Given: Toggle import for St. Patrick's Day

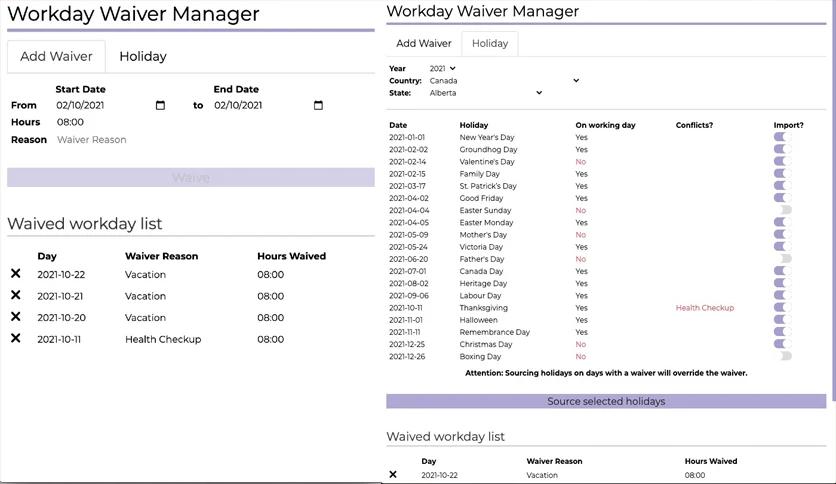Looking at the screenshot, I should click(x=783, y=186).
